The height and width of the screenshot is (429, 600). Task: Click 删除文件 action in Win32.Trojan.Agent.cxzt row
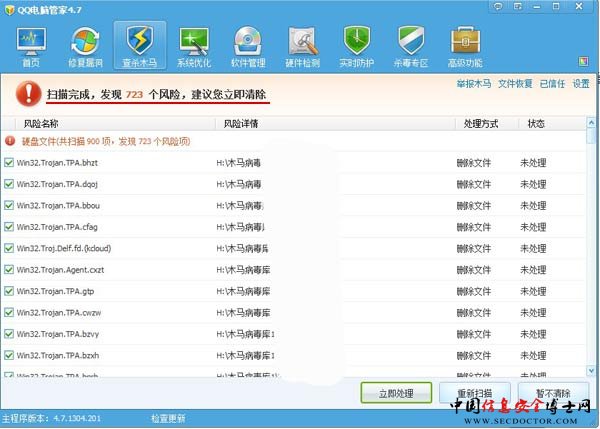(x=474, y=270)
